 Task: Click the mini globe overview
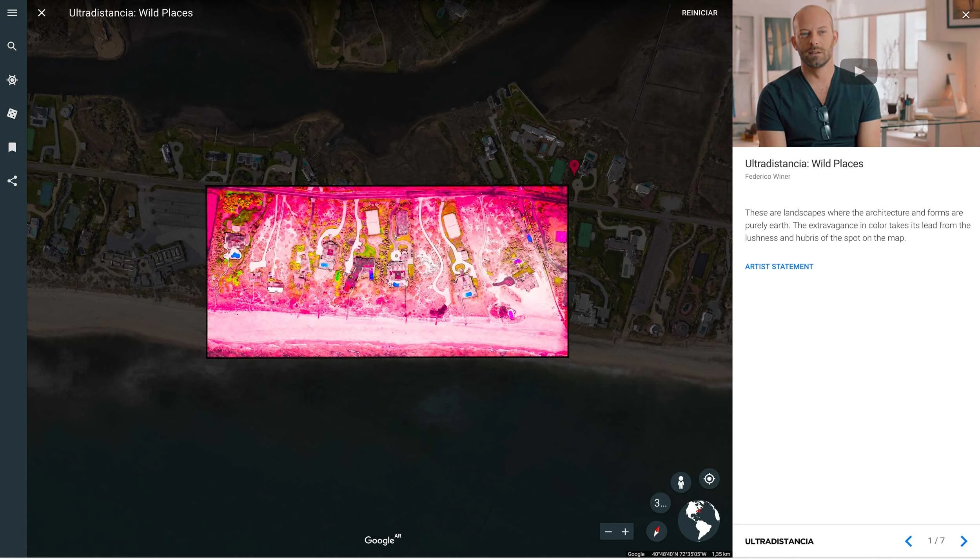point(699,521)
